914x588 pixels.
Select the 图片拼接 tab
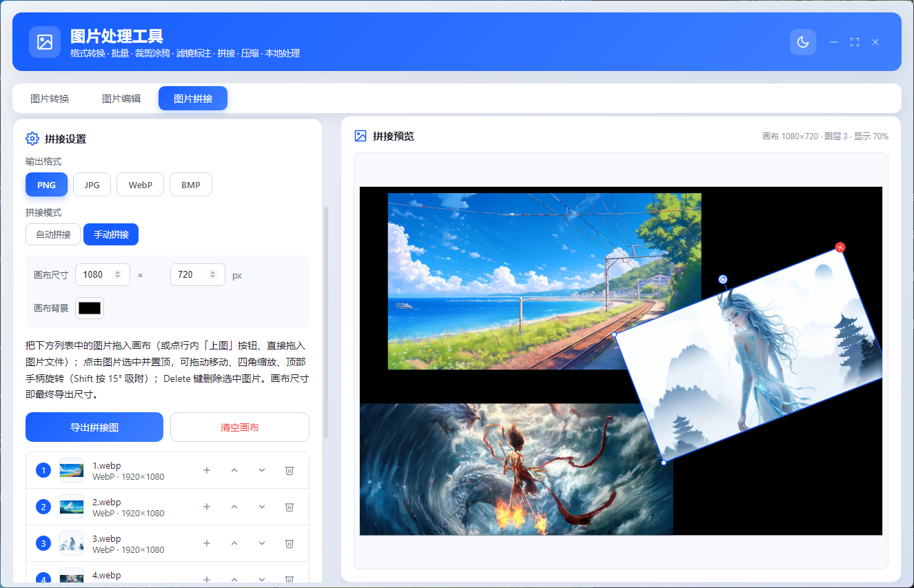coord(193,99)
